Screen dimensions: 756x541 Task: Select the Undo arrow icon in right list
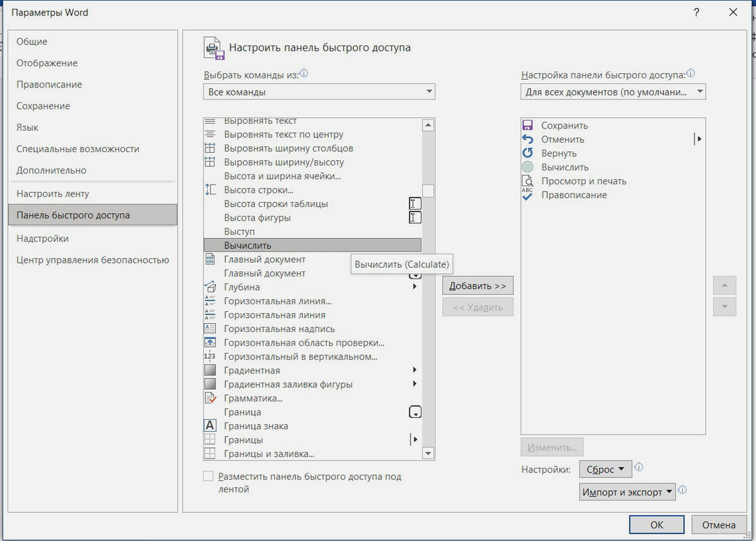pyautogui.click(x=527, y=139)
